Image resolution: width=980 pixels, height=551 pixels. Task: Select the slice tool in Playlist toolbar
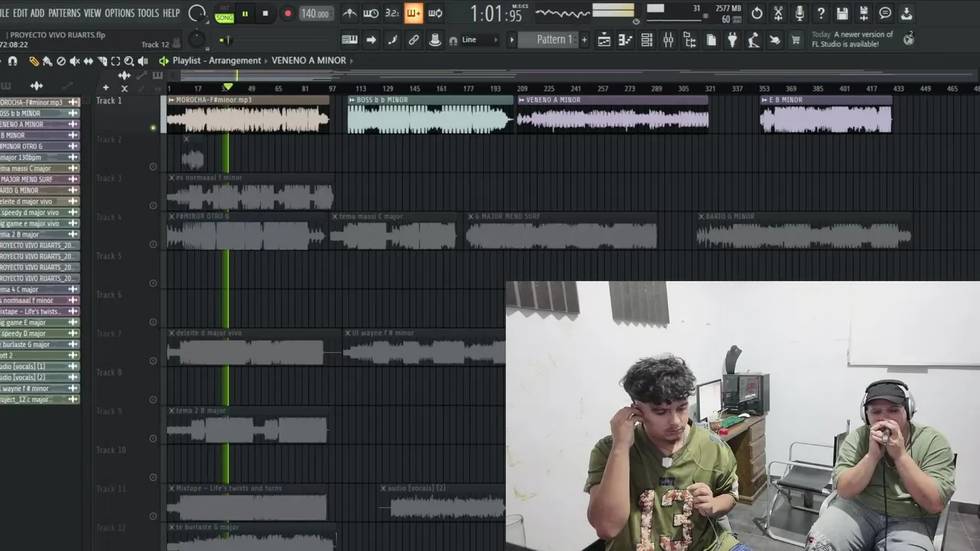[102, 61]
